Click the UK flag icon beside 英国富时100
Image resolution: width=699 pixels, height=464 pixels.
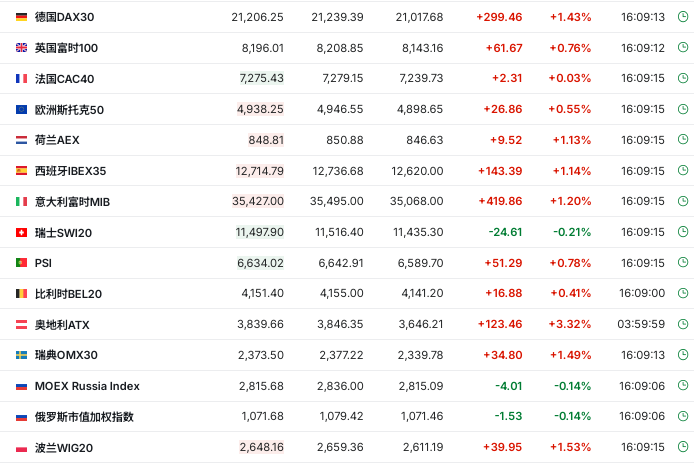pyautogui.click(x=21, y=48)
